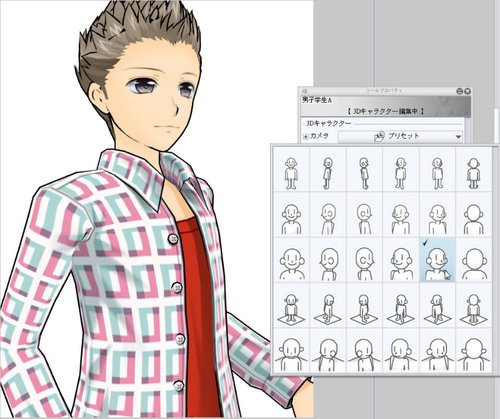Choose waist-up right-facing profile camera preset
This screenshot has height=419, width=500.
(364, 215)
